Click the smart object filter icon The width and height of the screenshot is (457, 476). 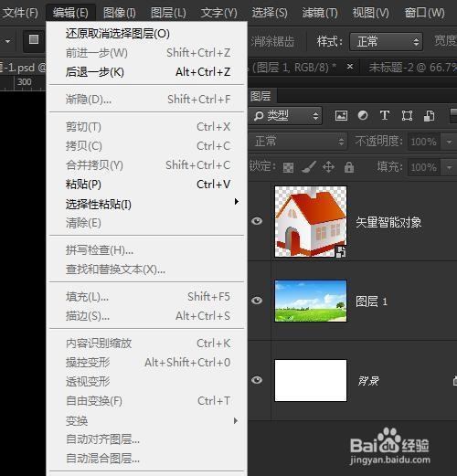429,116
